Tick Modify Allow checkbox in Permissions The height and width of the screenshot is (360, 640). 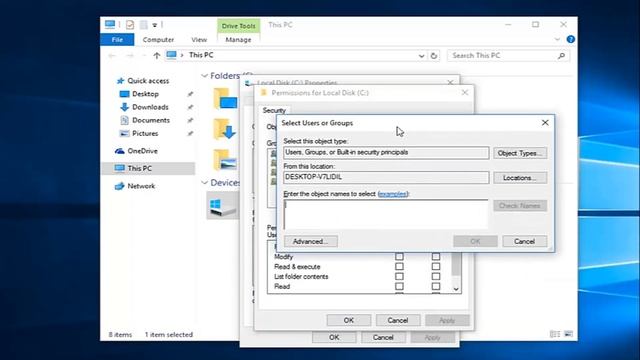click(399, 257)
